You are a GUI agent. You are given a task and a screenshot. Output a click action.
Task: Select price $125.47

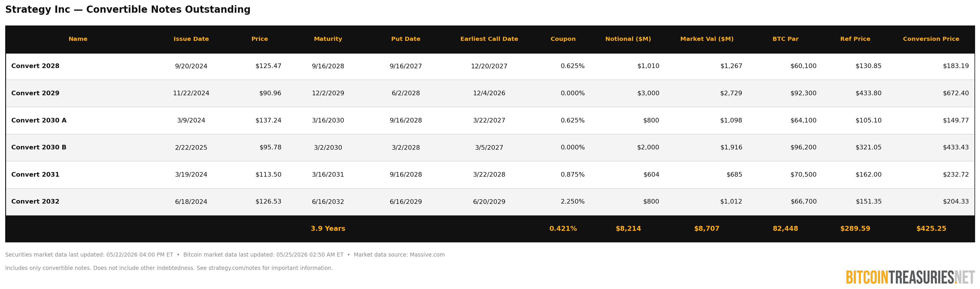tap(268, 66)
